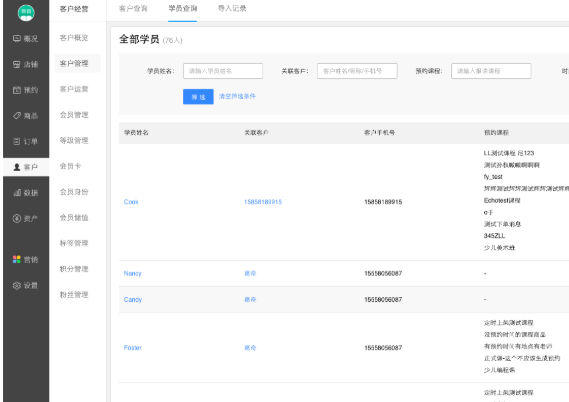The image size is (569, 402).
Task: Click the 预约课程 input field
Action: (491, 71)
